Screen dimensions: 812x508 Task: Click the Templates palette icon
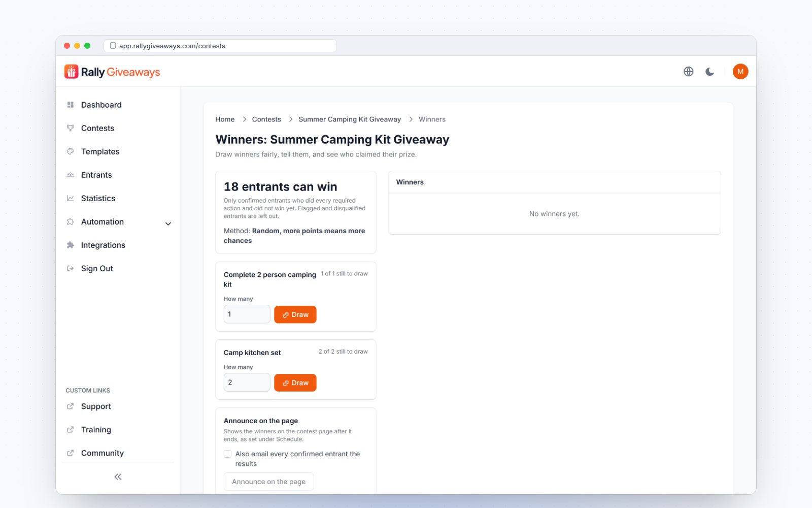tap(71, 151)
